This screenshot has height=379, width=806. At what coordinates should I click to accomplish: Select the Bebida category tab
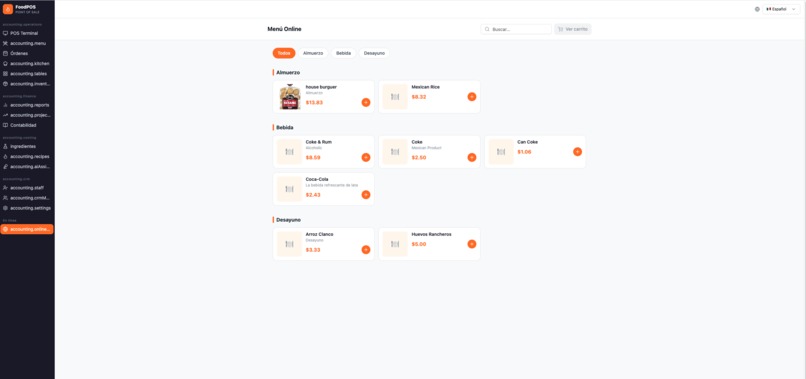point(343,53)
